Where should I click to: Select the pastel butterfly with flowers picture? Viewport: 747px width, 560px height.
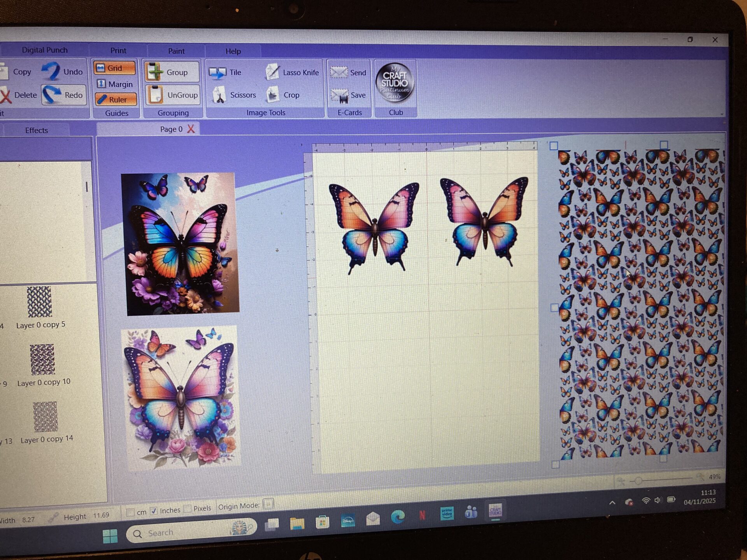pos(181,398)
